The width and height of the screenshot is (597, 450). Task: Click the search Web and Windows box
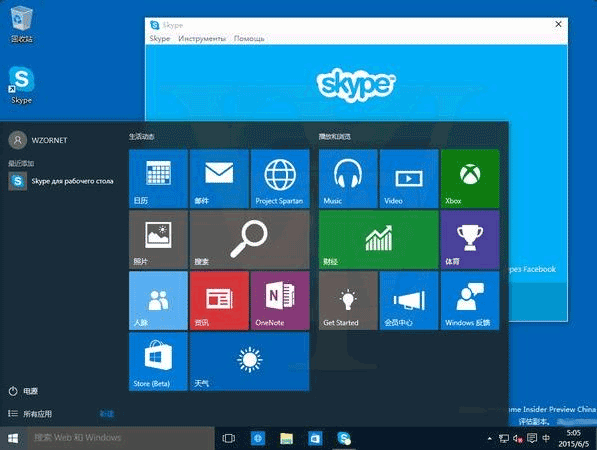point(120,438)
